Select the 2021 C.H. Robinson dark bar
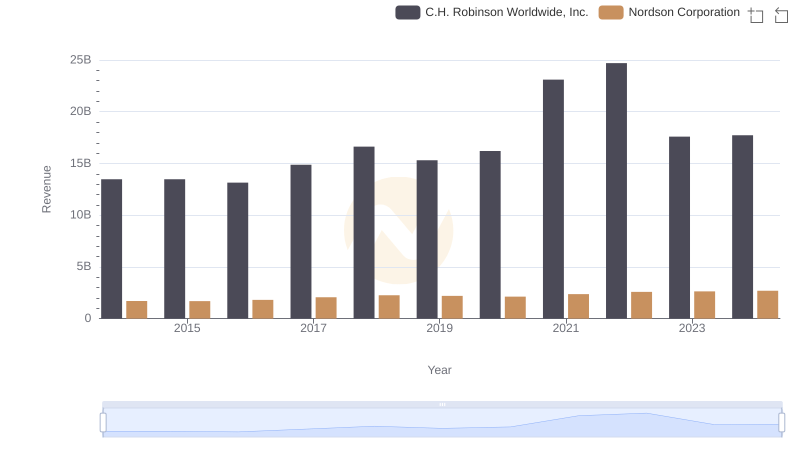 554,199
